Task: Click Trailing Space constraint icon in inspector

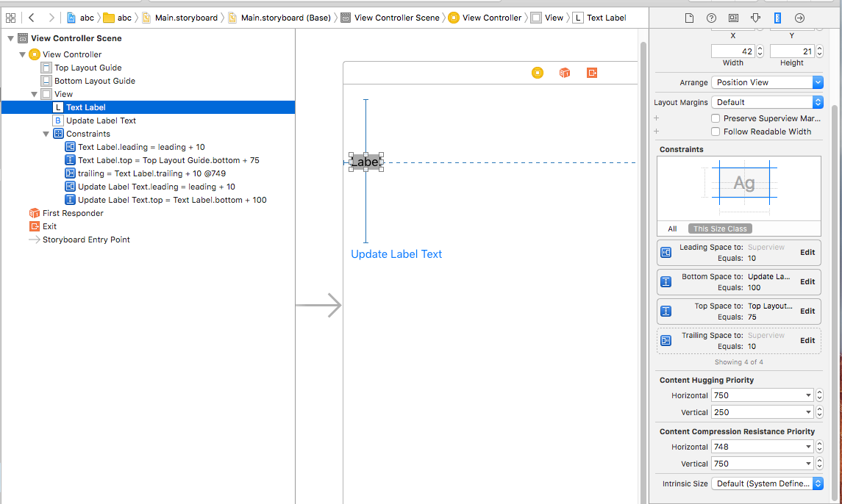Action: 666,341
